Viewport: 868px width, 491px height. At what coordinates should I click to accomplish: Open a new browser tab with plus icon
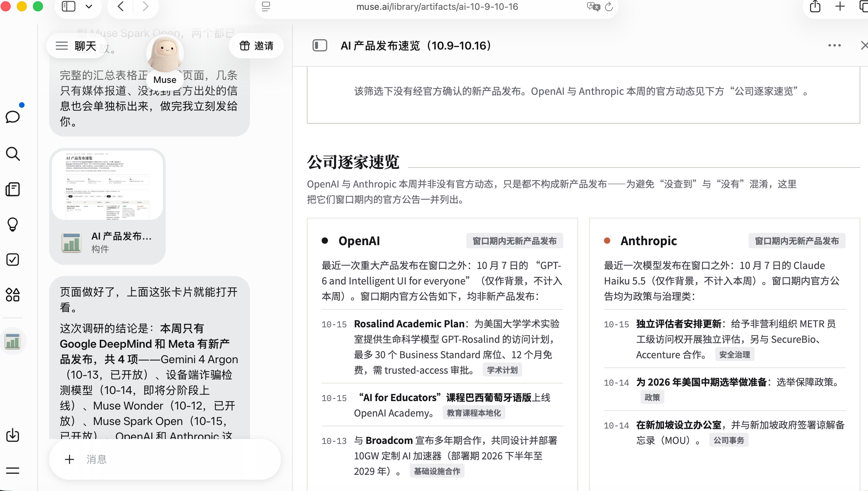(x=840, y=7)
